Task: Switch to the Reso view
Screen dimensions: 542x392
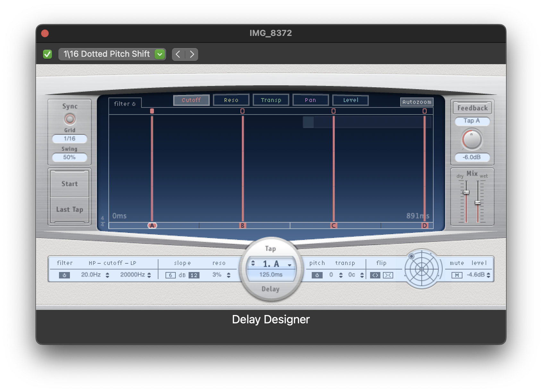Action: click(x=231, y=100)
